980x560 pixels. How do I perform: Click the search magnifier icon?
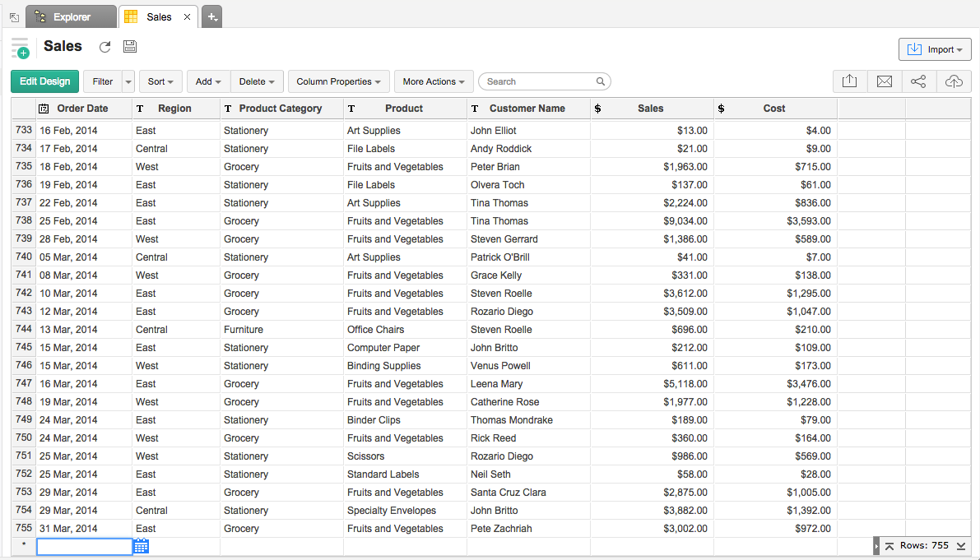[601, 81]
